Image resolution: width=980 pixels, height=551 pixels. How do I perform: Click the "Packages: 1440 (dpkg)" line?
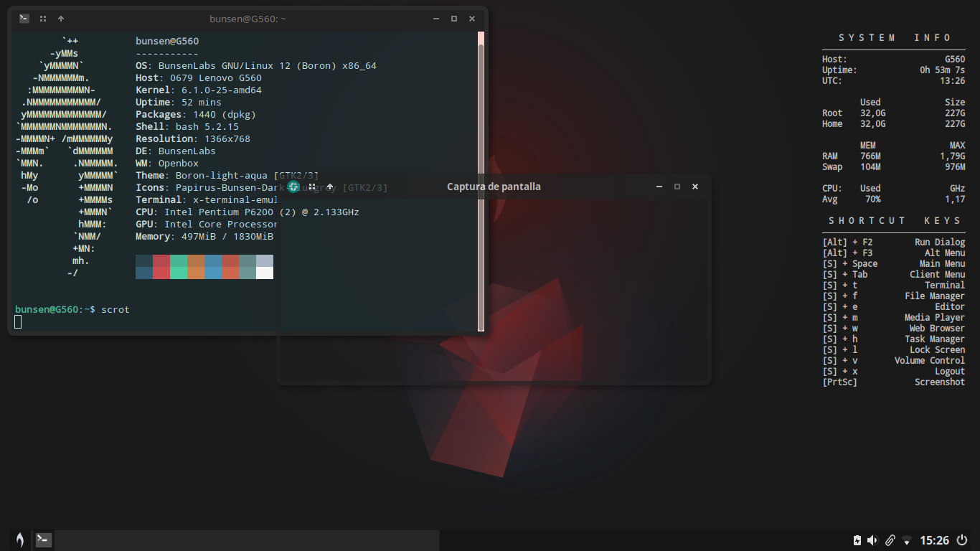pyautogui.click(x=196, y=115)
